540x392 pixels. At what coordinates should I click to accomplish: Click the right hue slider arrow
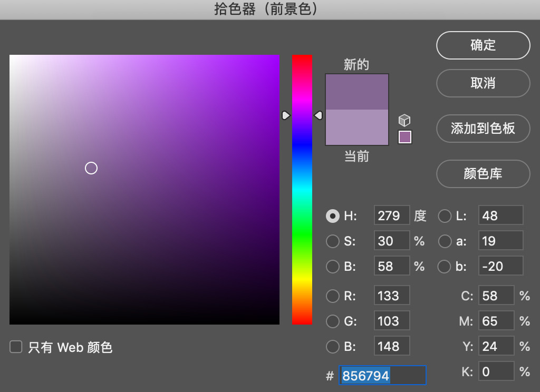coord(318,115)
